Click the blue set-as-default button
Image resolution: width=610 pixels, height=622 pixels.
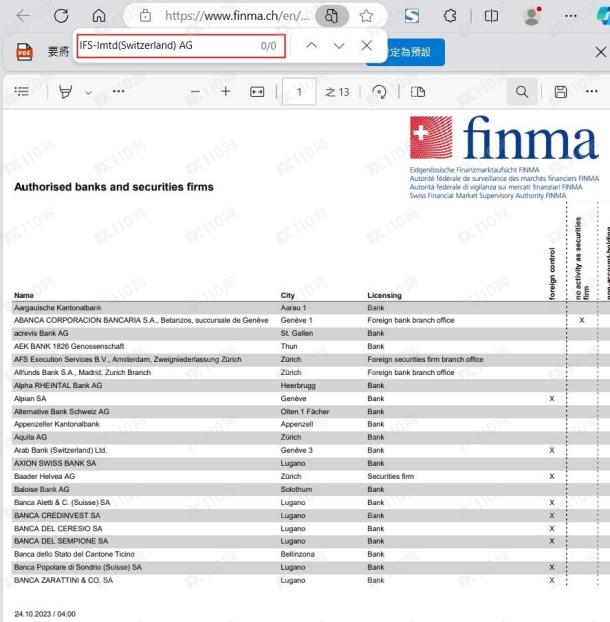[x=412, y=52]
